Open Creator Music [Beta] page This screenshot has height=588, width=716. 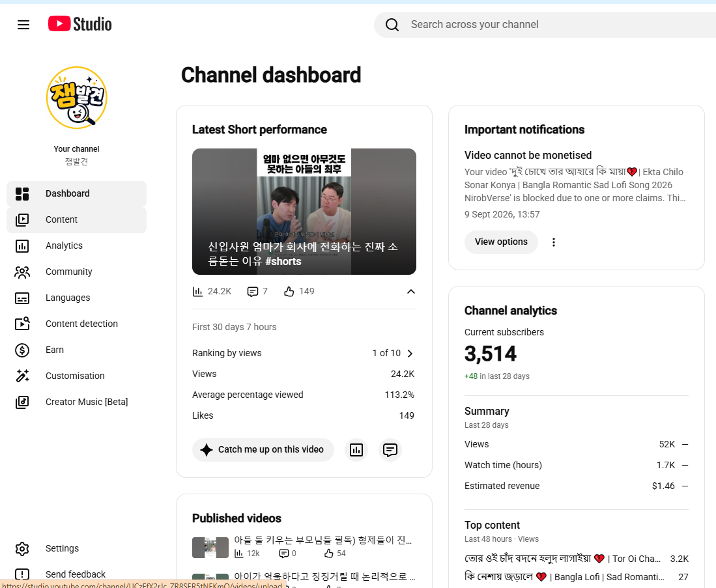(x=77, y=402)
